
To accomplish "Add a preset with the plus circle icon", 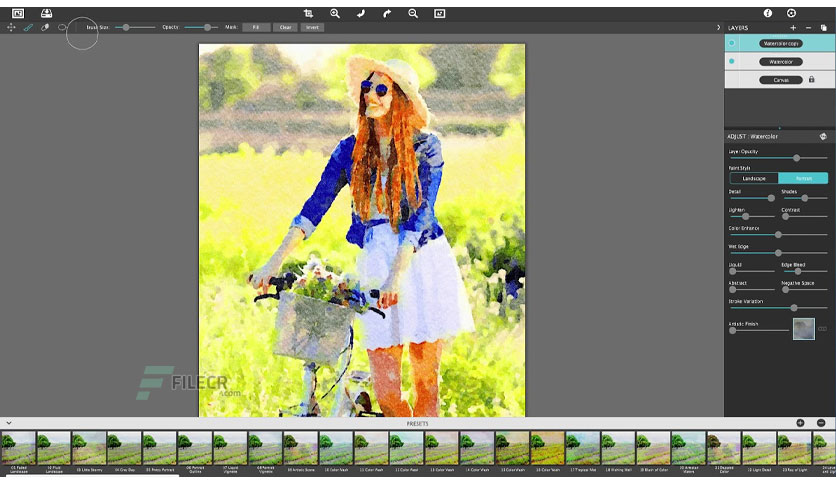I will 800,423.
